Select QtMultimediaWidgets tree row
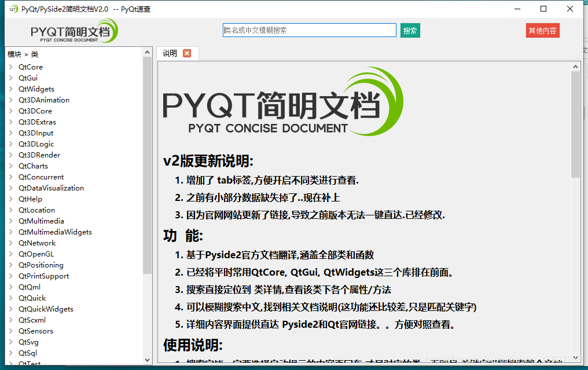588x370 pixels. click(x=55, y=232)
